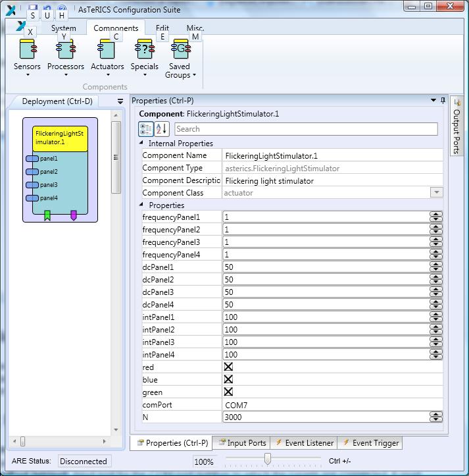
Task: Click the deployment vertical scrollbar thumb
Action: click(116, 157)
